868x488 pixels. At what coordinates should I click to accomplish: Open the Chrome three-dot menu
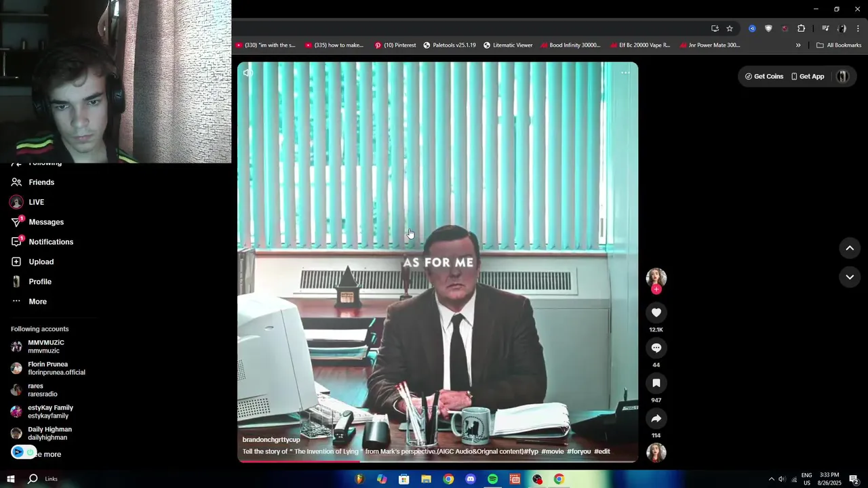click(858, 28)
